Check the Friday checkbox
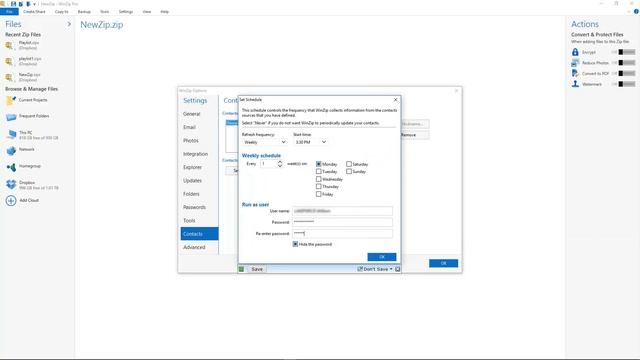The height and width of the screenshot is (360, 640). [319, 194]
